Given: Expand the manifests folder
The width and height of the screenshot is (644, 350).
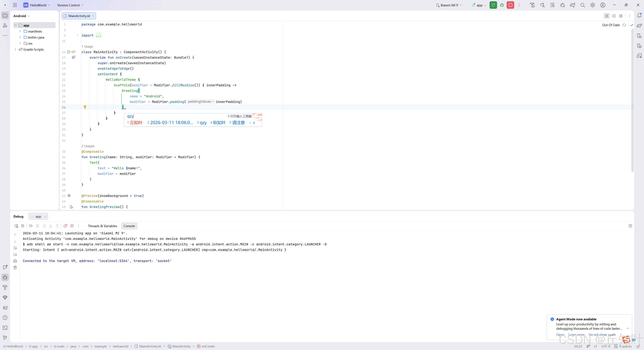Looking at the screenshot, I should tap(20, 31).
